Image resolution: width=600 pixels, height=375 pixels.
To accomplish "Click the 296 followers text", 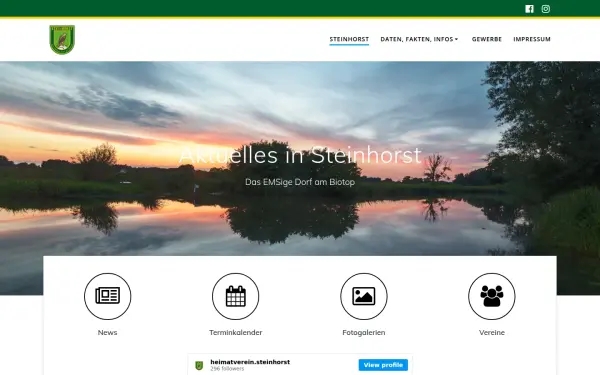I will 227,369.
